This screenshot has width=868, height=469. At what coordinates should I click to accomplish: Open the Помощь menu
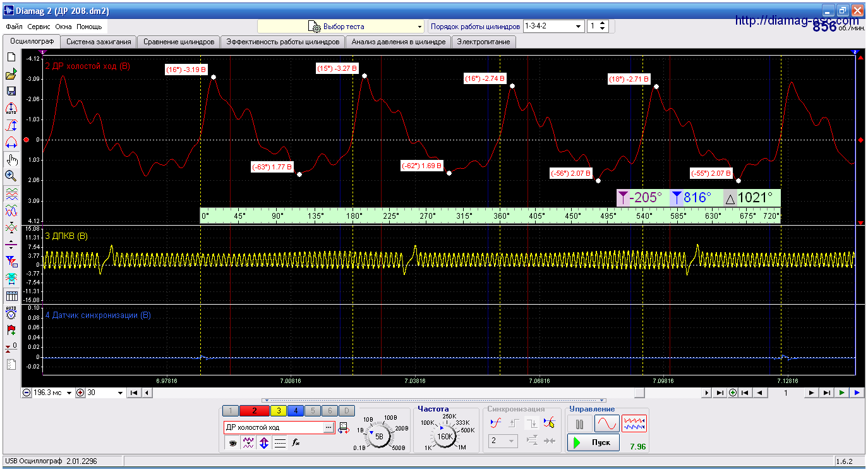point(89,27)
